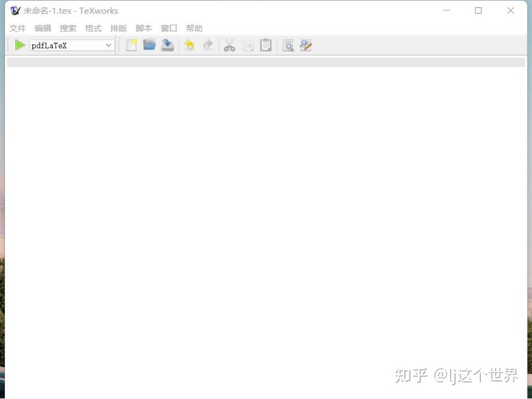Paste from clipboard using the Paste icon
Image resolution: width=532 pixels, height=399 pixels.
[x=266, y=45]
